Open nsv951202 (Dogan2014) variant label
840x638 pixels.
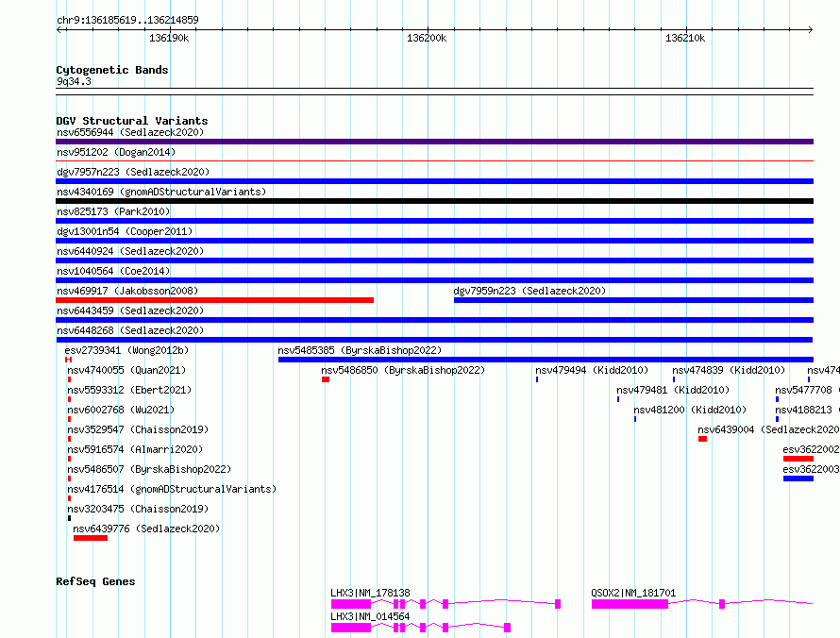116,152
